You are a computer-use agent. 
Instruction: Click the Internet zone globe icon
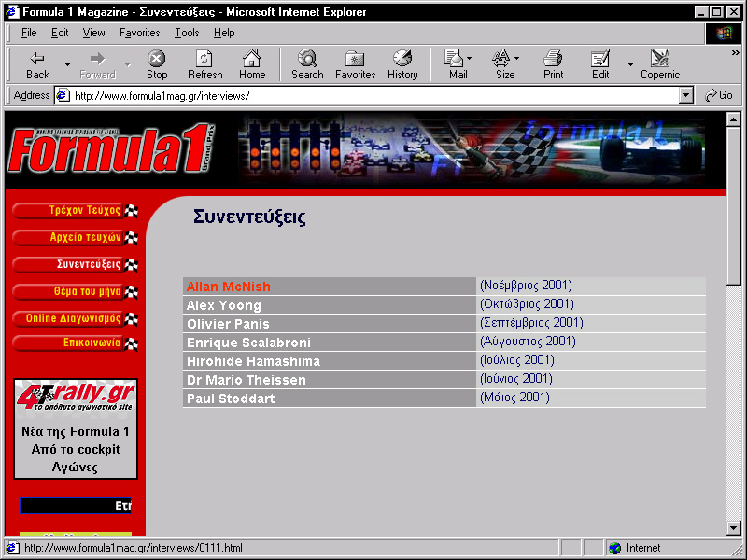point(615,548)
